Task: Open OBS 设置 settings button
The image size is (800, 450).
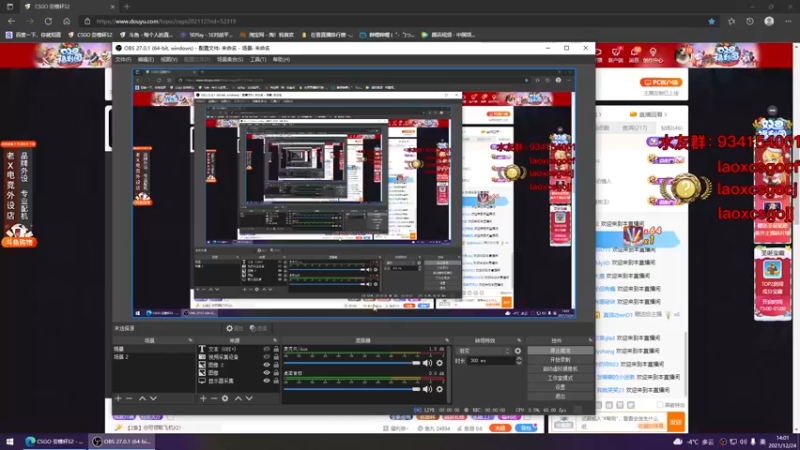Action: tap(560, 387)
